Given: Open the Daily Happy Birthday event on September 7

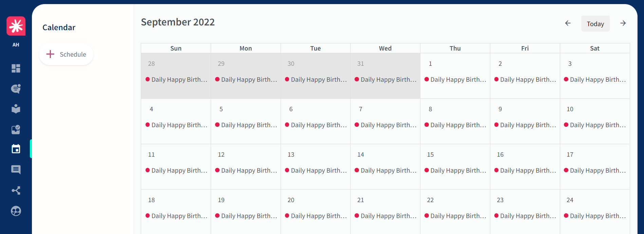Looking at the screenshot, I should [x=385, y=125].
